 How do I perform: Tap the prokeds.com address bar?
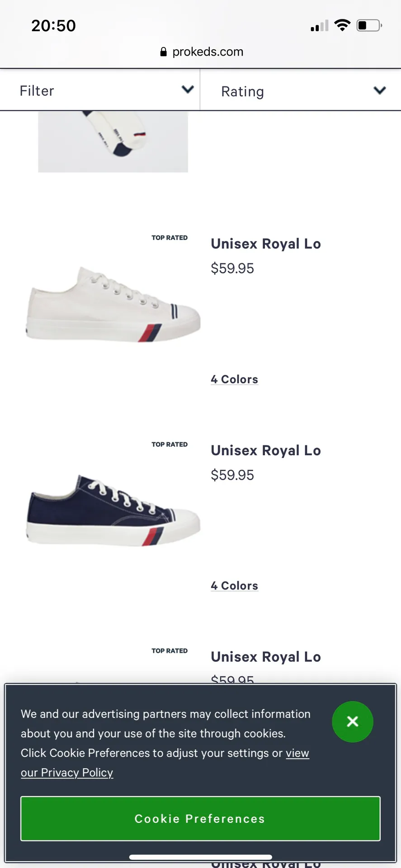pos(201,52)
